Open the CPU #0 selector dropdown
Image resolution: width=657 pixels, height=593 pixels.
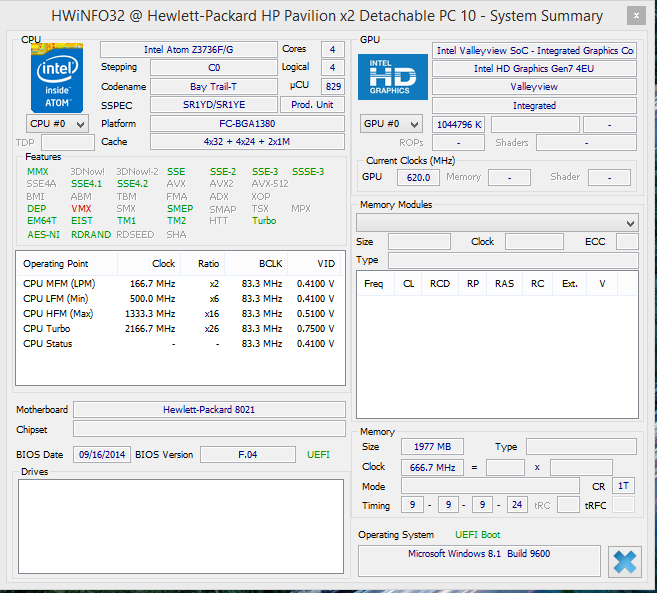click(x=57, y=124)
